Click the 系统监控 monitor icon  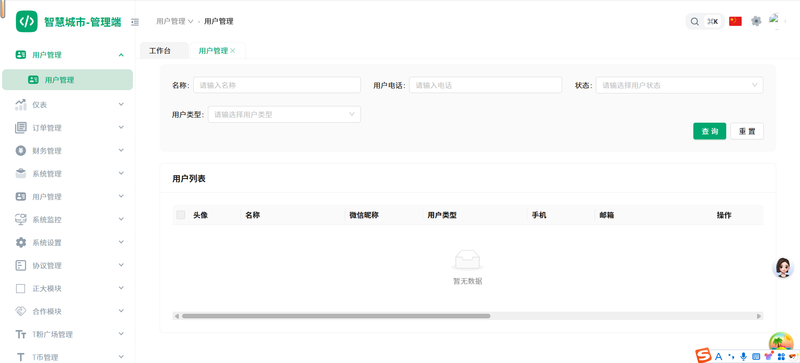click(x=20, y=220)
